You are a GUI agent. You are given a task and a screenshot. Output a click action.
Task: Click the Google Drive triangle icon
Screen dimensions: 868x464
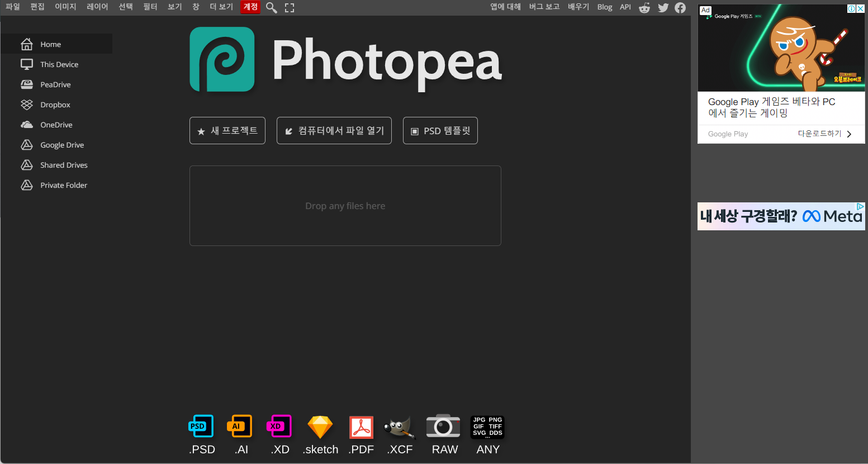point(27,145)
